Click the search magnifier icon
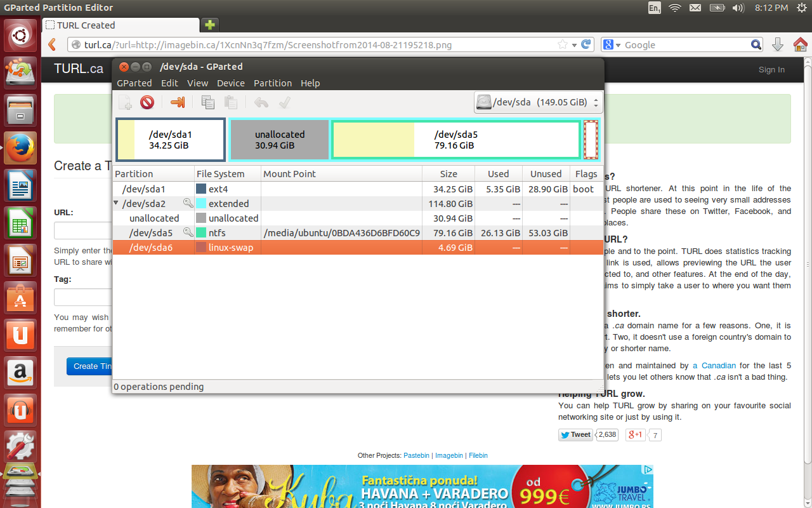 756,44
